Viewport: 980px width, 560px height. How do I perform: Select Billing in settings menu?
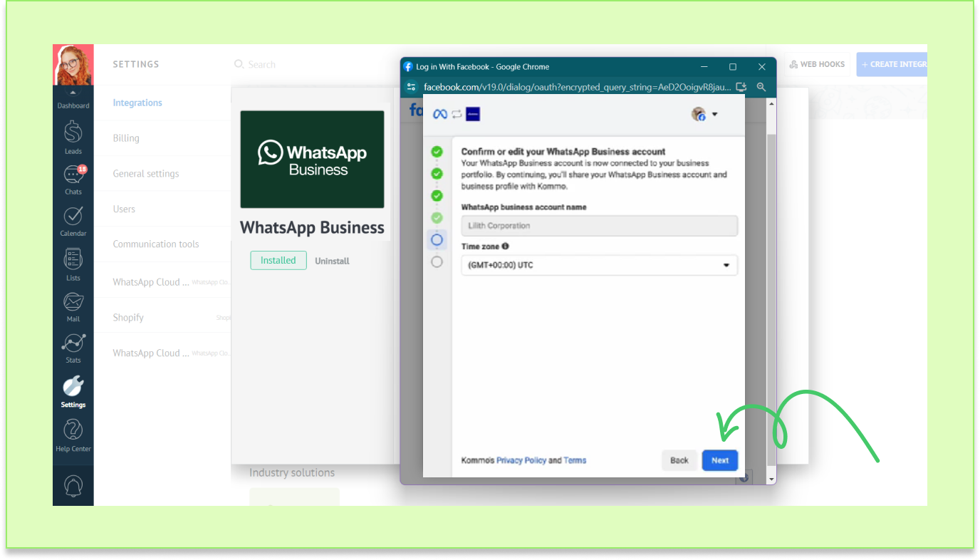pyautogui.click(x=126, y=138)
